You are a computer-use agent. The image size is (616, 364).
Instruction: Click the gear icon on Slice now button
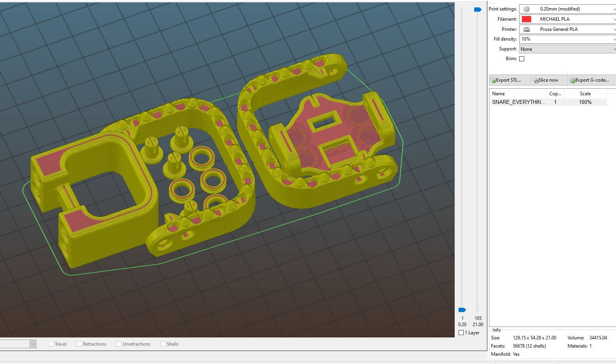click(x=536, y=80)
